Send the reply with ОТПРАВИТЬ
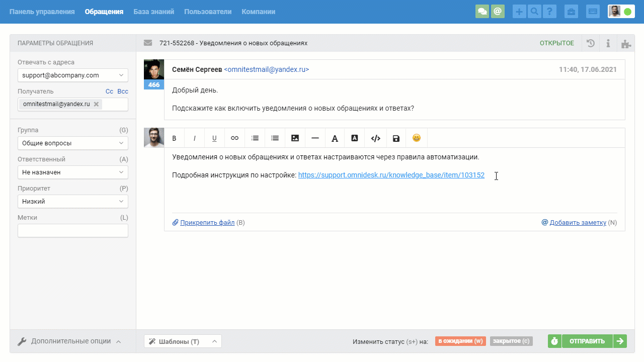Viewport: 644px width, 362px height. point(587,341)
